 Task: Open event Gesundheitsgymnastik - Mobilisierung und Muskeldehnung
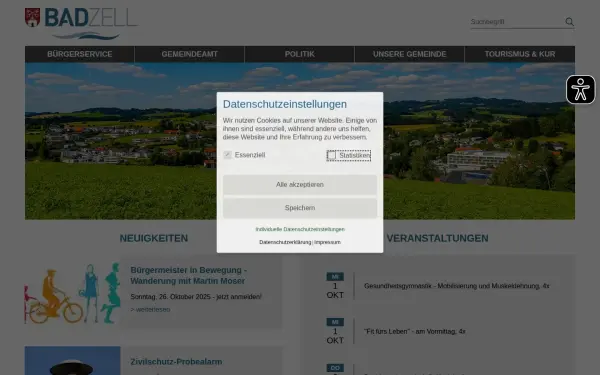457,286
